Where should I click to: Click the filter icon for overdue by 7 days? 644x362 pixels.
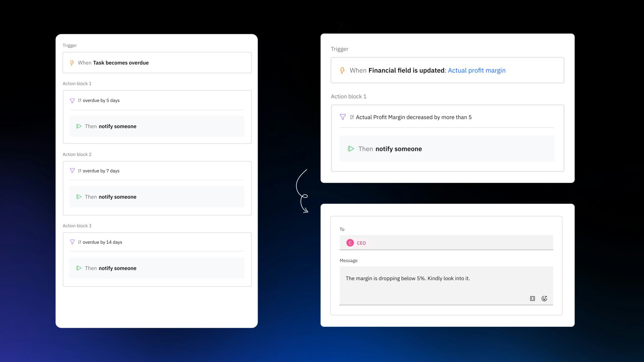point(72,171)
